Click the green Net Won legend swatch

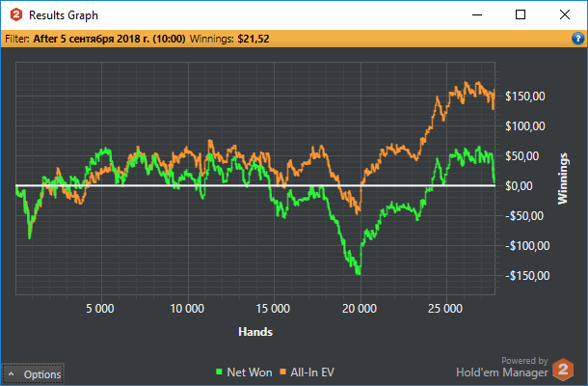click(219, 372)
